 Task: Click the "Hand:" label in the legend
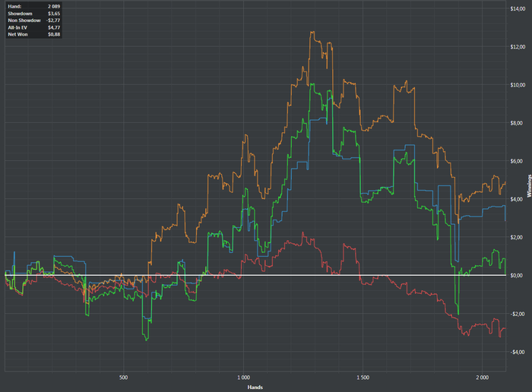coord(14,6)
